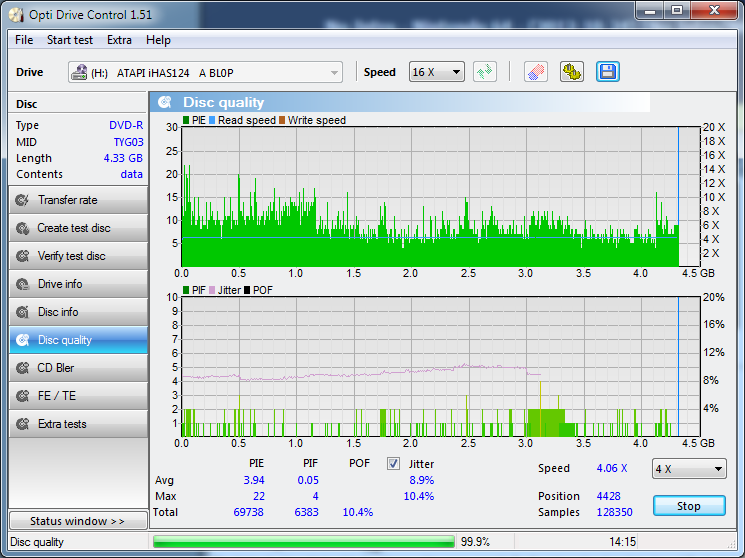Click the PIE max value 22
This screenshot has width=745, height=558.
pos(259,496)
